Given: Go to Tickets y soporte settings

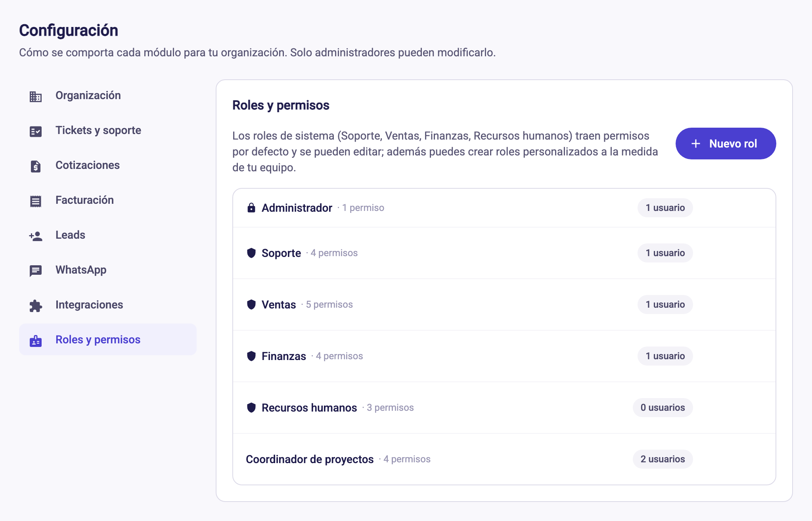Looking at the screenshot, I should point(108,130).
